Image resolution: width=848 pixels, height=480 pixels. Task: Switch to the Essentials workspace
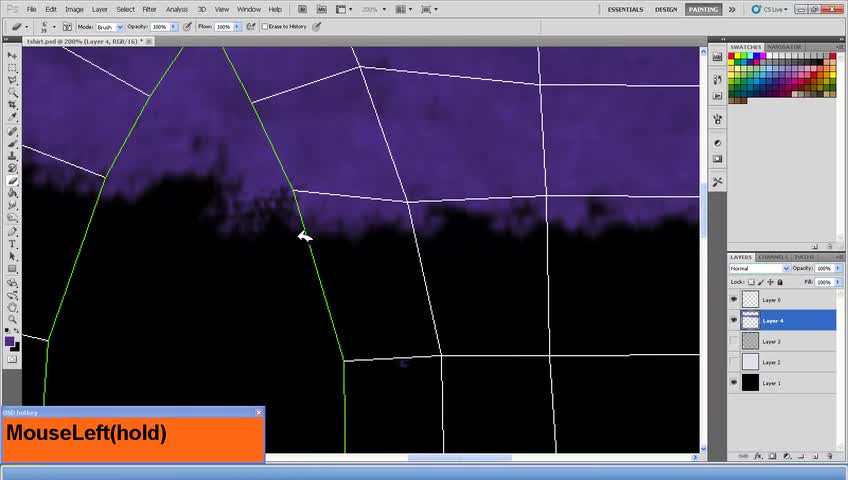point(625,9)
